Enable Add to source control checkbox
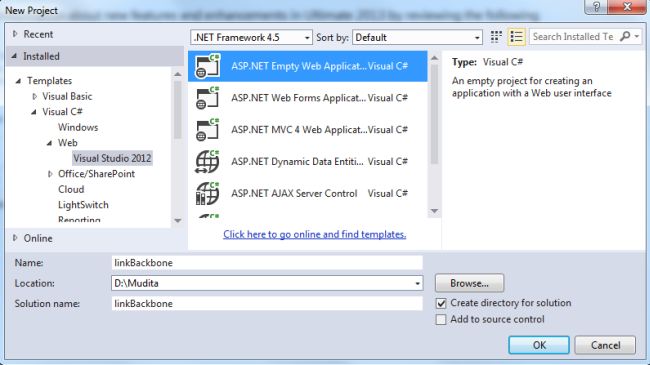The height and width of the screenshot is (365, 650). (441, 320)
